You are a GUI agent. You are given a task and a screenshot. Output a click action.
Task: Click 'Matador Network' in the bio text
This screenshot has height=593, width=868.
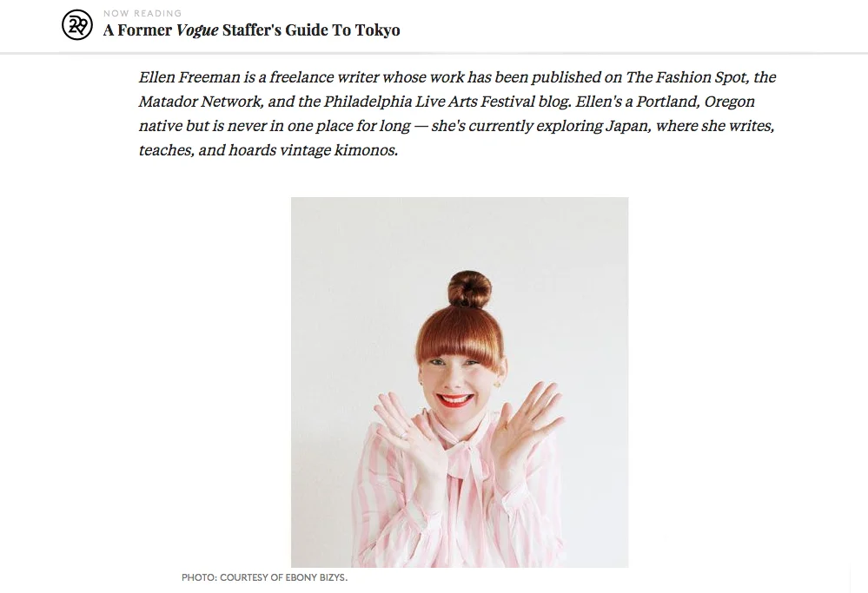click(200, 102)
